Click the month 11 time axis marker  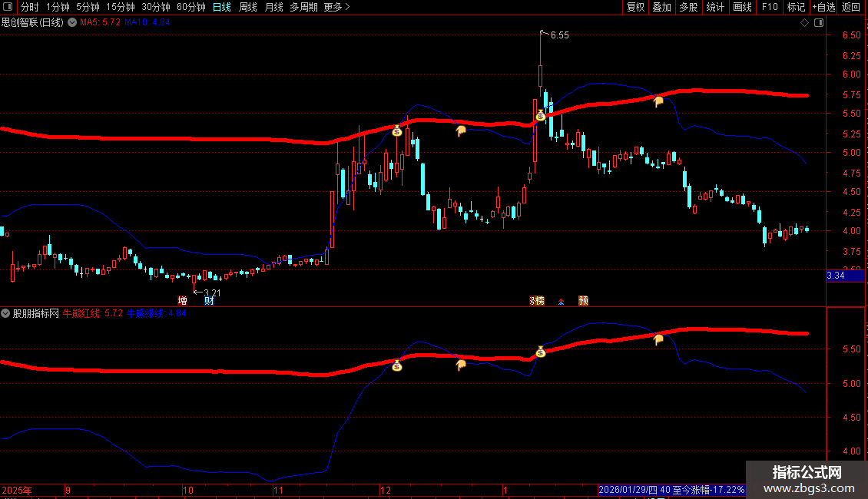(278, 490)
